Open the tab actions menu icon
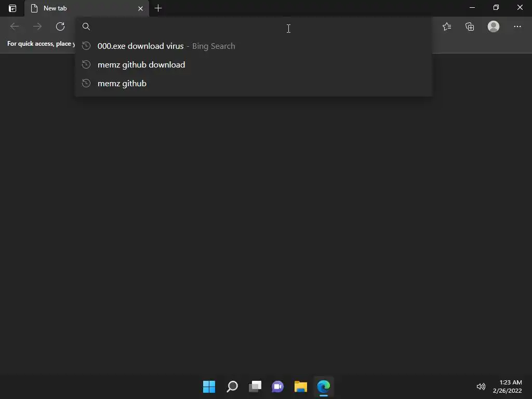The image size is (532, 399). click(x=12, y=8)
